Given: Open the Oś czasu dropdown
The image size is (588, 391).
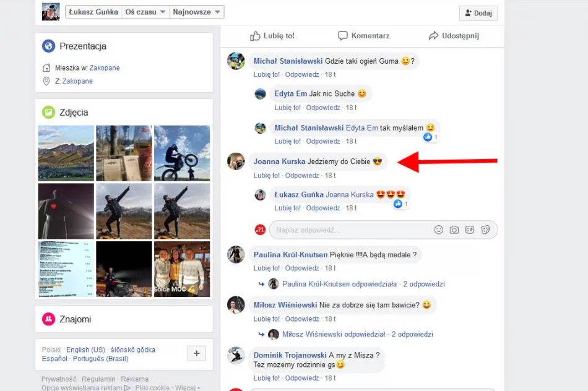Looking at the screenshot, I should pos(145,12).
